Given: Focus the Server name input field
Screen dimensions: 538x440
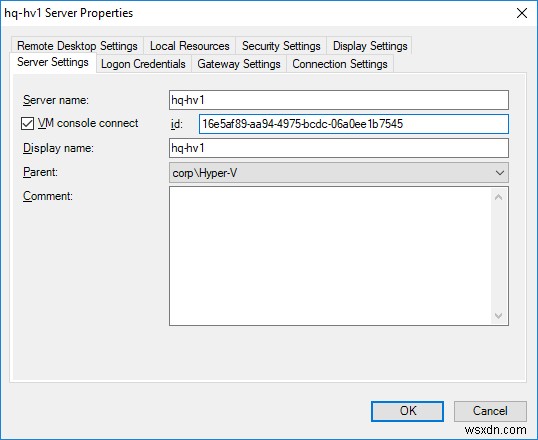Looking at the screenshot, I should point(339,100).
